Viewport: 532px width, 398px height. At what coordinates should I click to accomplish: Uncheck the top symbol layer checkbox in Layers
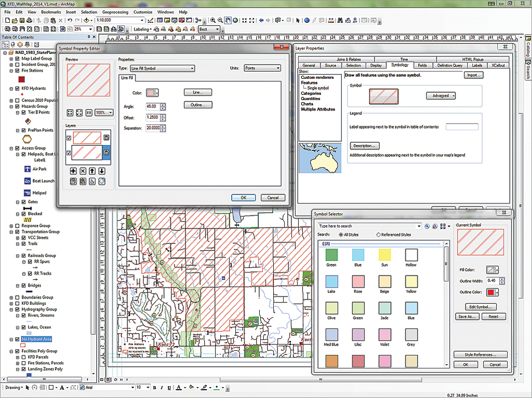click(69, 138)
